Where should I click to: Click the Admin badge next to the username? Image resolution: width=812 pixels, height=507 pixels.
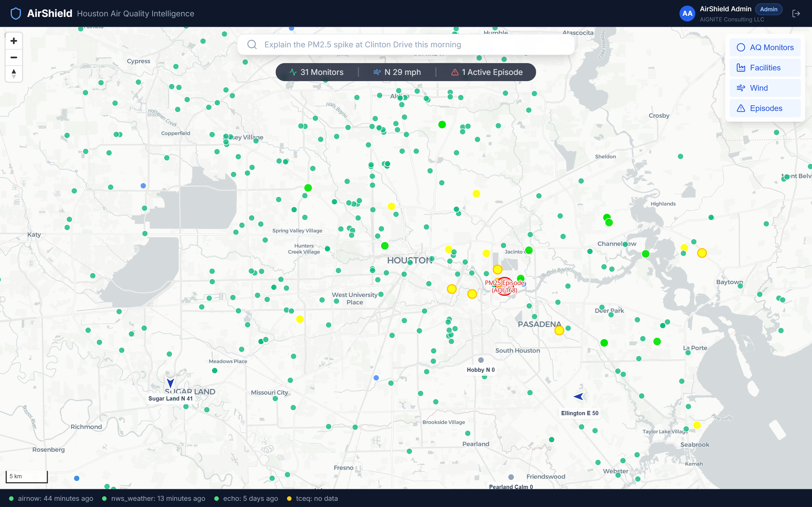(768, 9)
